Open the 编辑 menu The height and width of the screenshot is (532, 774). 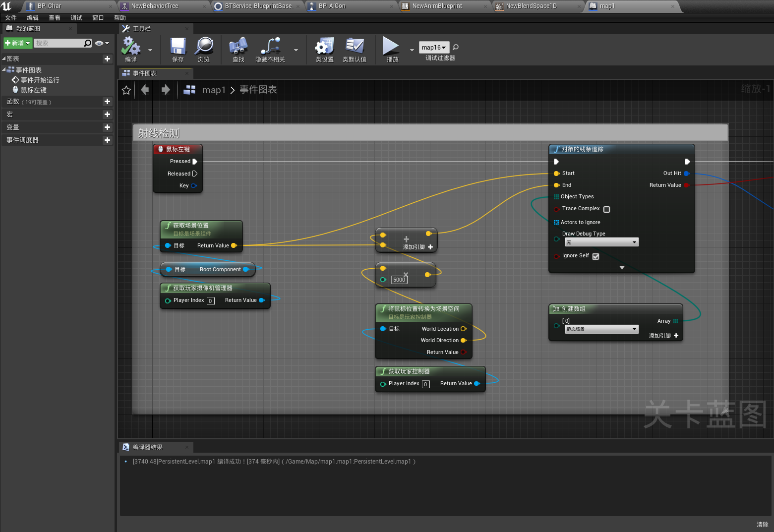coord(33,18)
